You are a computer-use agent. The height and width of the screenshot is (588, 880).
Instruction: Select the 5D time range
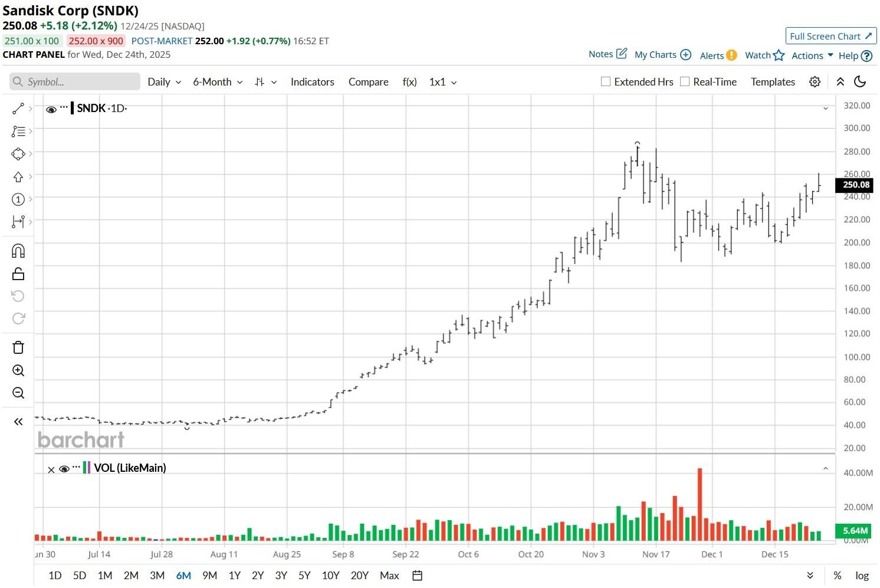click(x=80, y=576)
